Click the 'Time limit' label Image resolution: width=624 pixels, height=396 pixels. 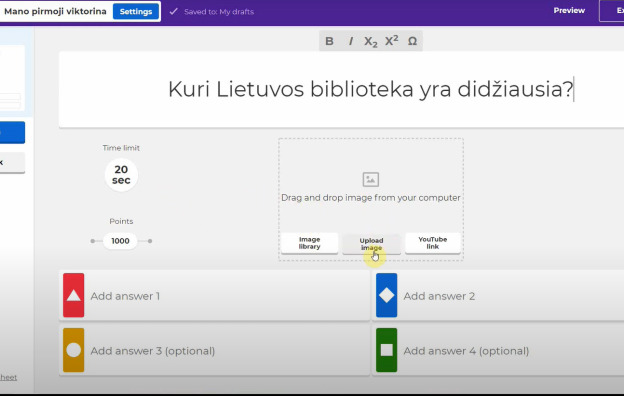tap(121, 148)
